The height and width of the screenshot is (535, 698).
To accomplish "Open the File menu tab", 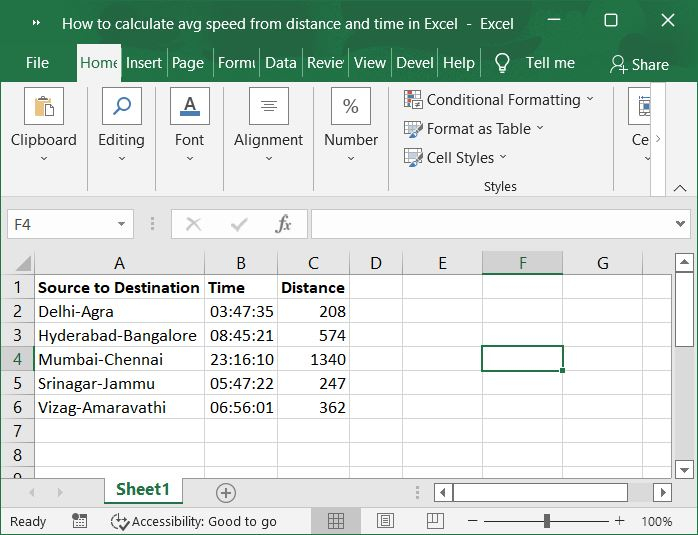I will [37, 63].
